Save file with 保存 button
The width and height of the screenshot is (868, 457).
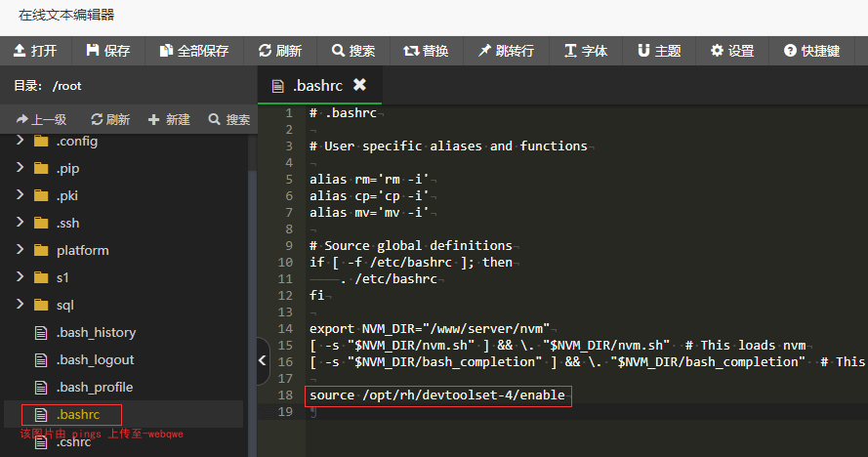pyautogui.click(x=108, y=51)
